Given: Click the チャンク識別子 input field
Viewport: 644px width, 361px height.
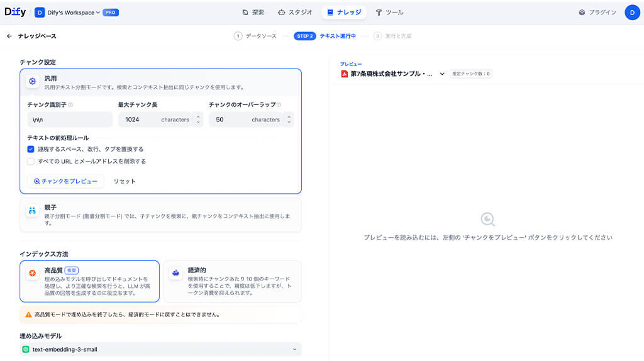Looking at the screenshot, I should [69, 119].
